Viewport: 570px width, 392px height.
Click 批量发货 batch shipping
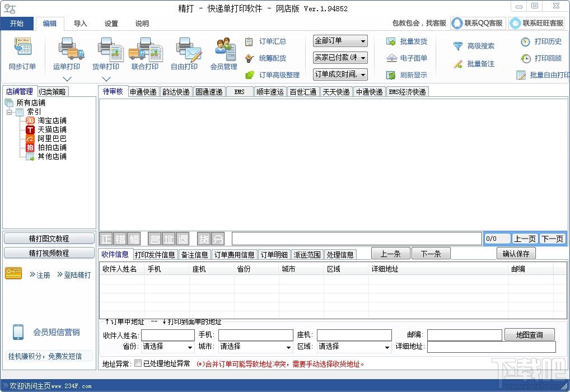click(x=407, y=41)
